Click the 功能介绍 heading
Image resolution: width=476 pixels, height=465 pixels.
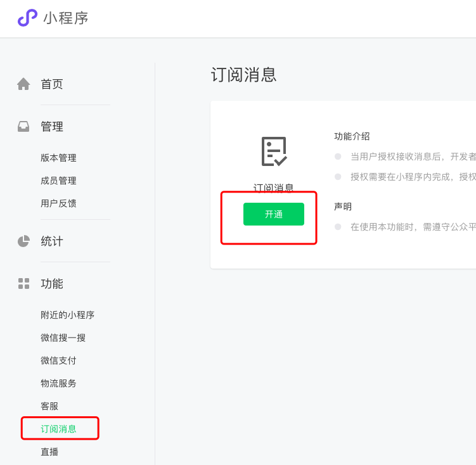352,136
